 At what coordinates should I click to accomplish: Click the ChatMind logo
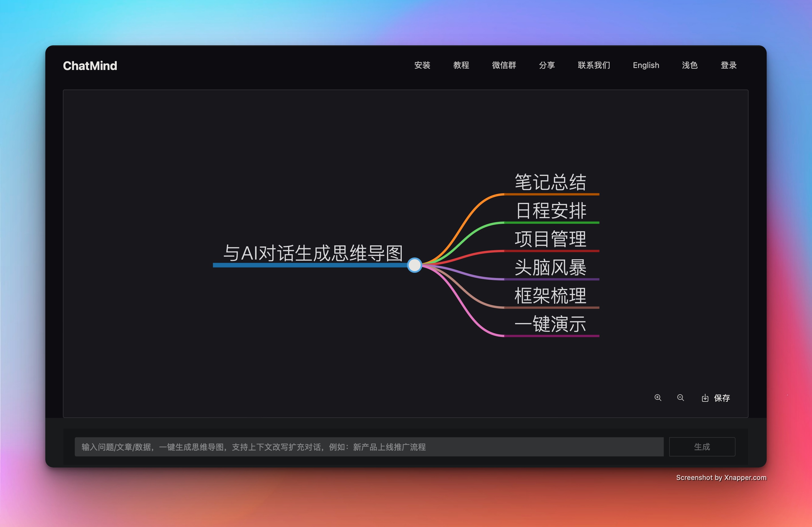(90, 66)
